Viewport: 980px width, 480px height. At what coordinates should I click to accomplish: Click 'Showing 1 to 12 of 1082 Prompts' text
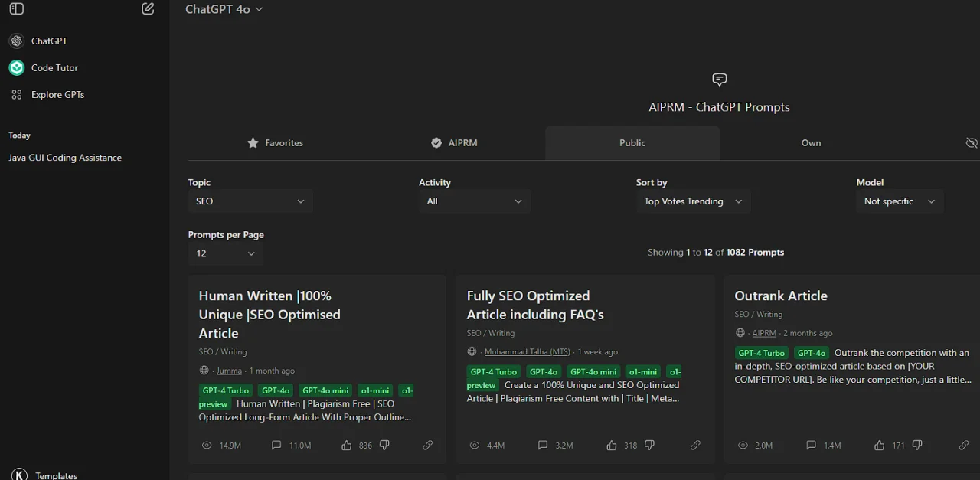click(x=716, y=252)
